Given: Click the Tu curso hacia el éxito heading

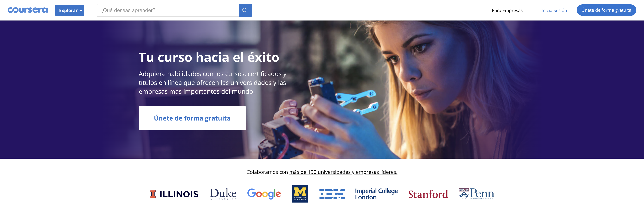Looking at the screenshot, I should [x=209, y=57].
